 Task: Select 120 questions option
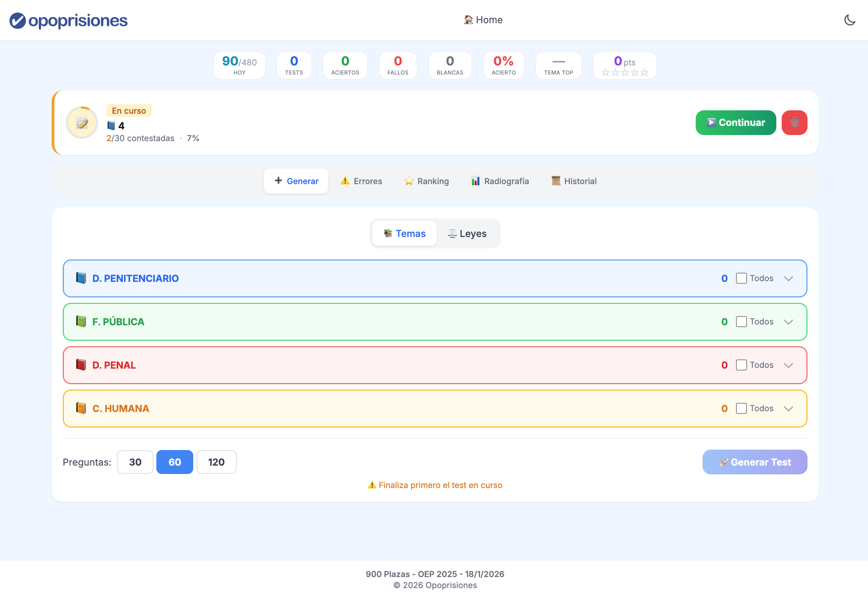(216, 462)
